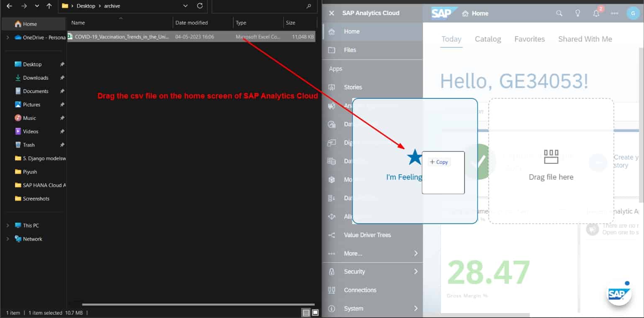The image size is (644, 318).
Task: Open the Stories section in the sidebar
Action: tap(353, 87)
